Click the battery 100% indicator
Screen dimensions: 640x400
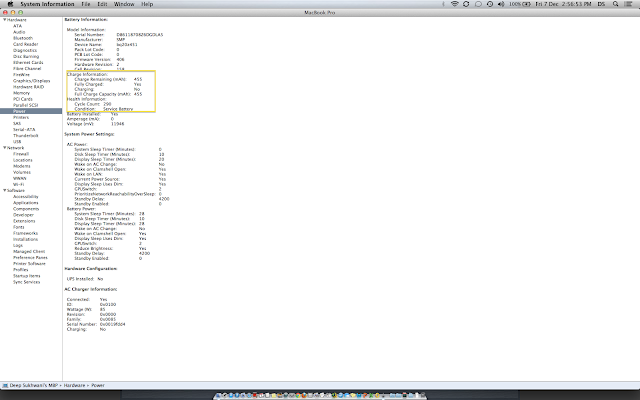[520, 4]
